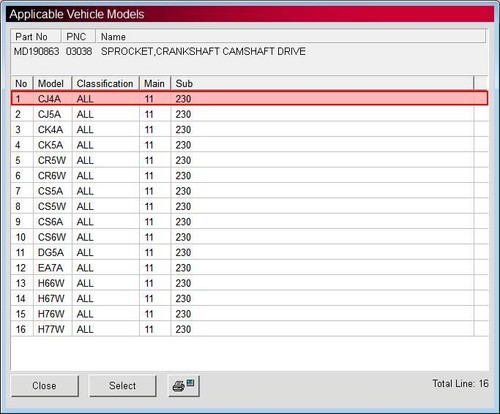Select the CR5W model row

tap(249, 160)
